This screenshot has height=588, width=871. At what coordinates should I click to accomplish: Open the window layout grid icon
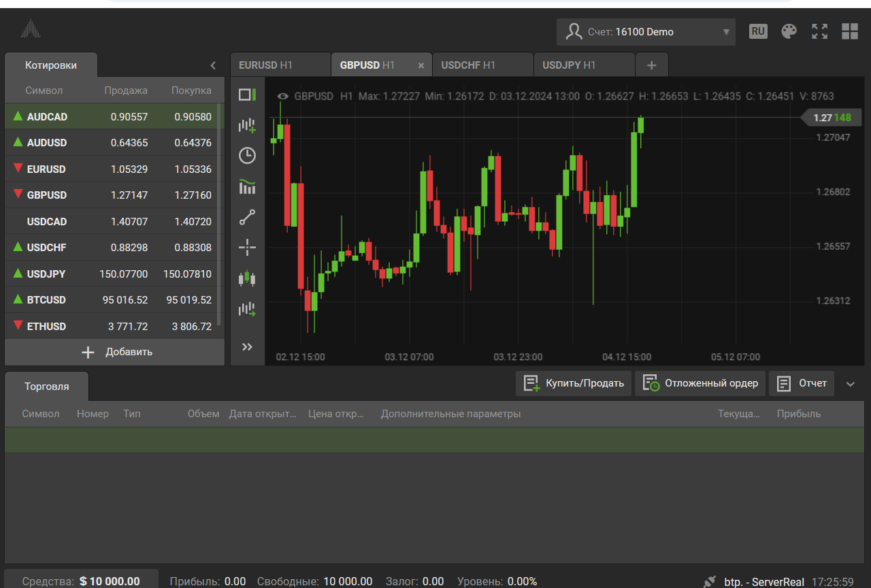click(x=850, y=31)
